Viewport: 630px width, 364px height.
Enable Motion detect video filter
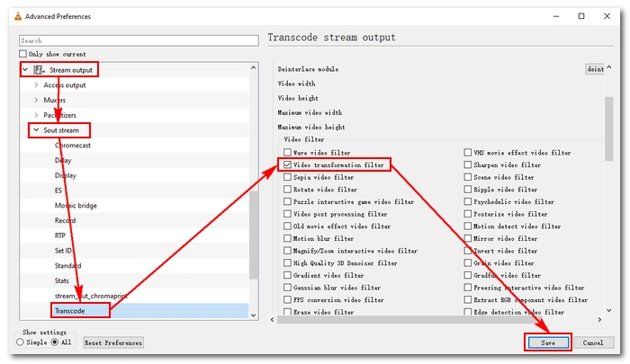[x=468, y=226]
